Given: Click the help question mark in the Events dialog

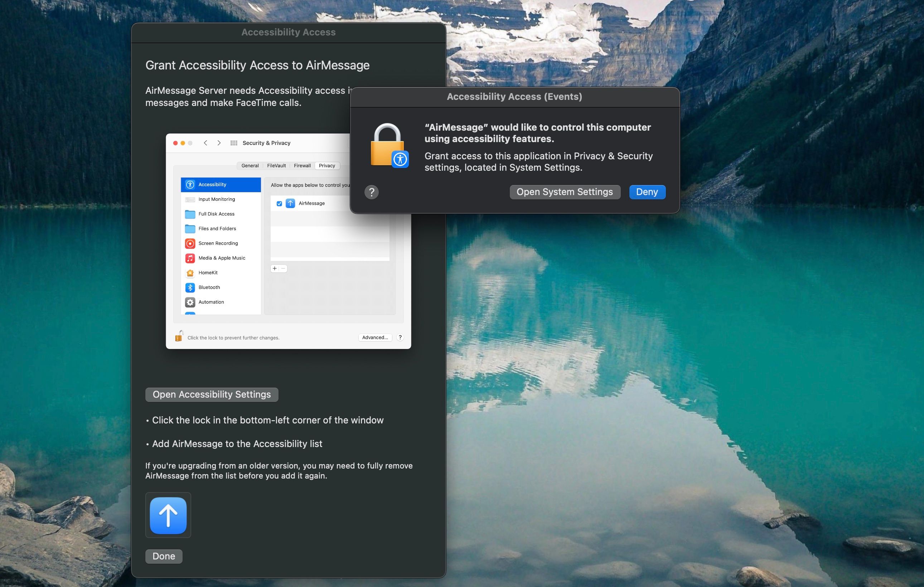Looking at the screenshot, I should tap(372, 192).
